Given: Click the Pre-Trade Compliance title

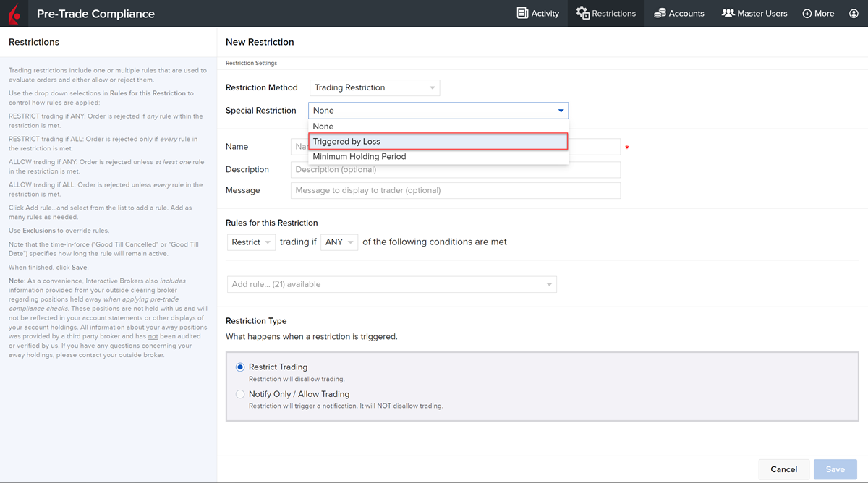Looking at the screenshot, I should coord(95,13).
